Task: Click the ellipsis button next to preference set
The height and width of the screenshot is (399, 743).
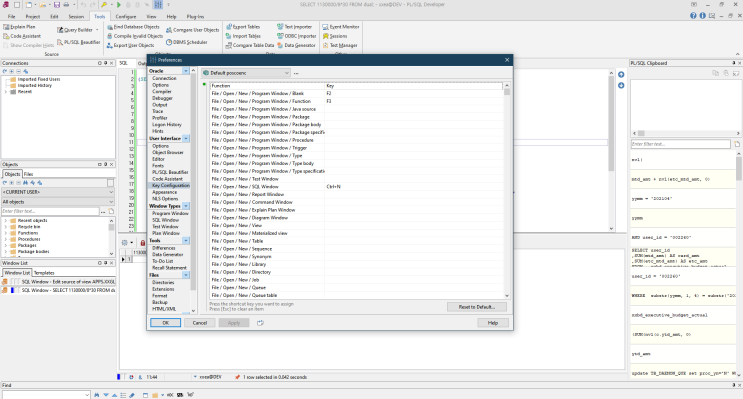Action: pos(296,73)
